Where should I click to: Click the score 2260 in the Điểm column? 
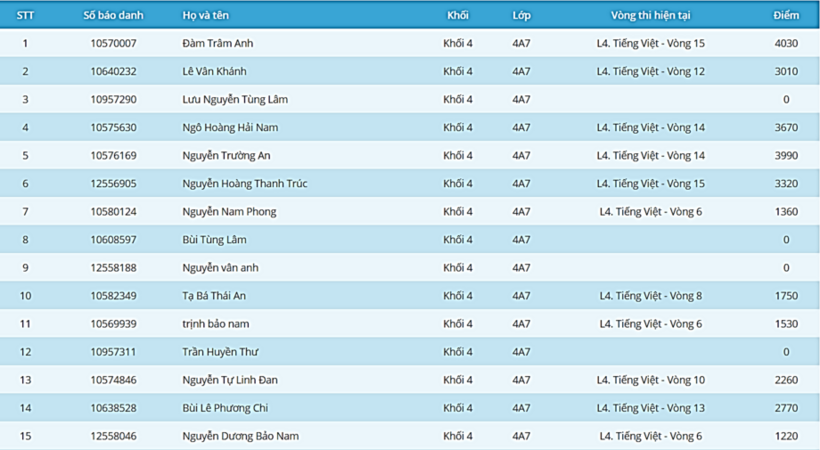coord(786,380)
